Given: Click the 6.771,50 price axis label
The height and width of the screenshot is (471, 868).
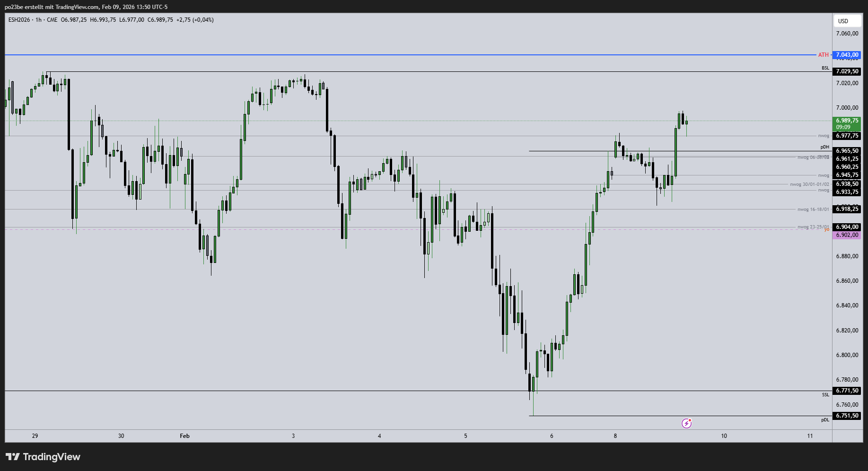Looking at the screenshot, I should (x=847, y=391).
